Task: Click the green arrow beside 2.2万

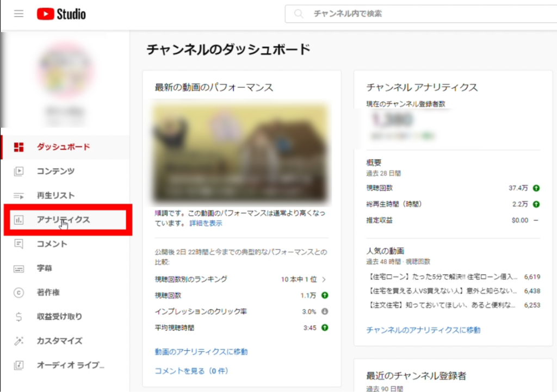Action: 536,204
